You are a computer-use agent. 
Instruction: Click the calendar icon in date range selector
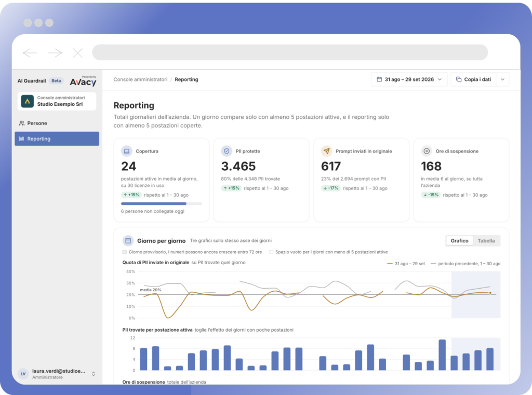click(379, 79)
